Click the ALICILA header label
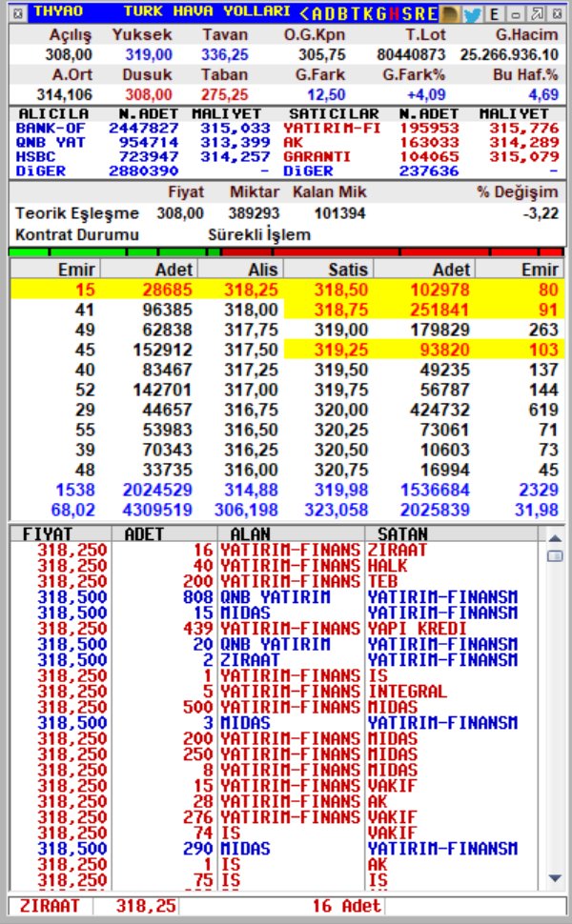 pos(53,113)
